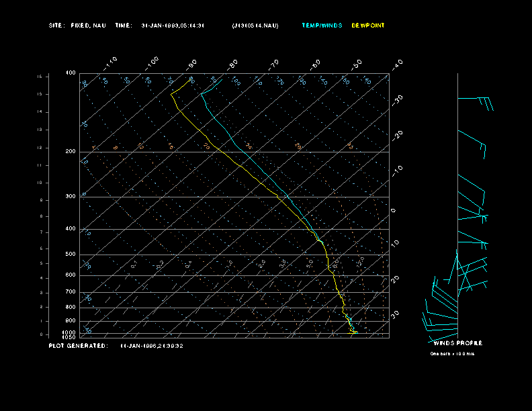Click the sounding TIME value in header
The image size is (532, 411).
(173, 26)
